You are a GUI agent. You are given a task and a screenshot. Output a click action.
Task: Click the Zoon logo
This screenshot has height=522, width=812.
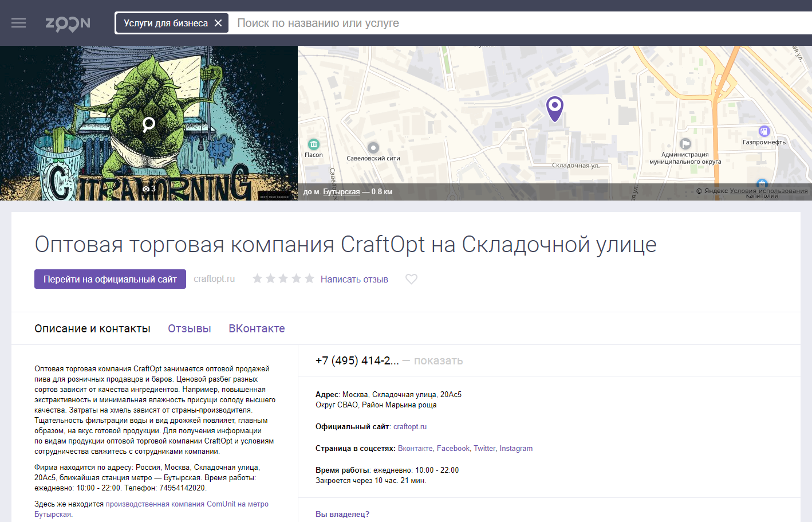click(68, 23)
